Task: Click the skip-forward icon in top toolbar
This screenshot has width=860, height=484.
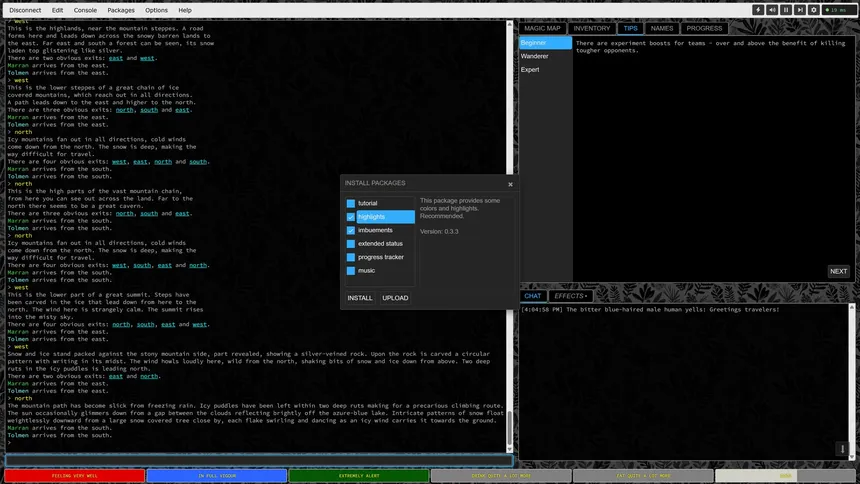Action: pos(800,10)
